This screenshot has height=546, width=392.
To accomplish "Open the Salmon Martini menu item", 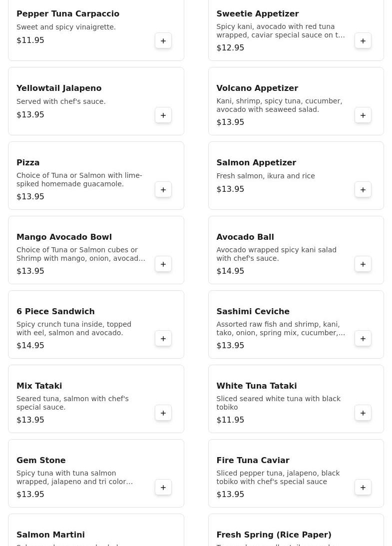I will click(50, 535).
